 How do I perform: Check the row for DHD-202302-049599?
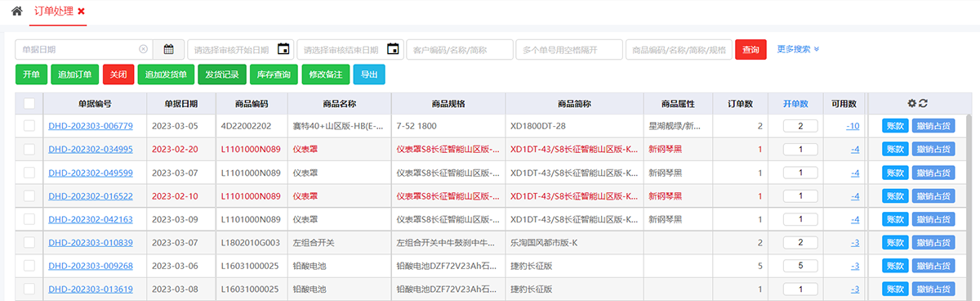29,173
